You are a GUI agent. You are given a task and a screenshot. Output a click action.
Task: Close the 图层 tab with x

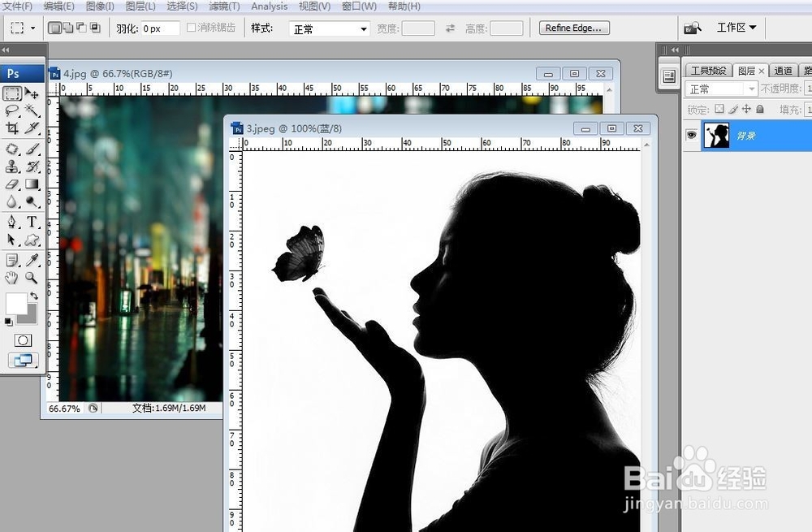click(x=762, y=71)
